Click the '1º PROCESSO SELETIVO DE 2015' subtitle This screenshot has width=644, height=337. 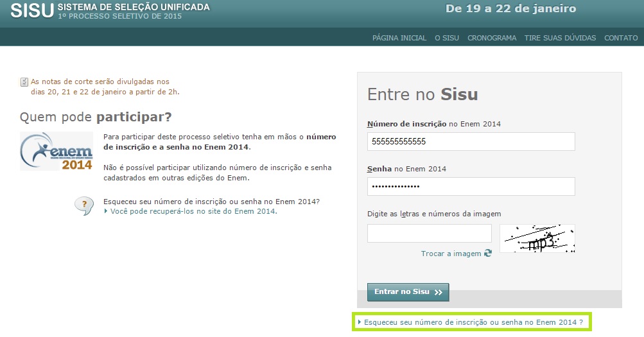pos(119,17)
